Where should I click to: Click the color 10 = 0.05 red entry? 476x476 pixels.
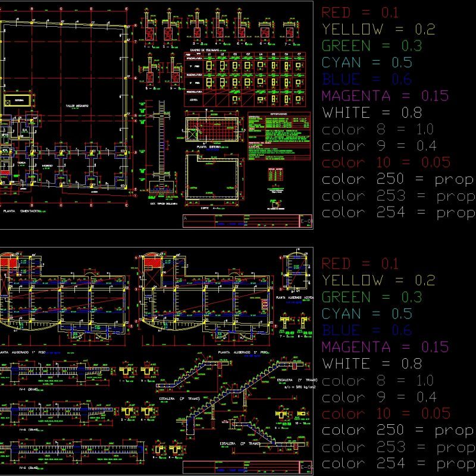click(x=368, y=162)
